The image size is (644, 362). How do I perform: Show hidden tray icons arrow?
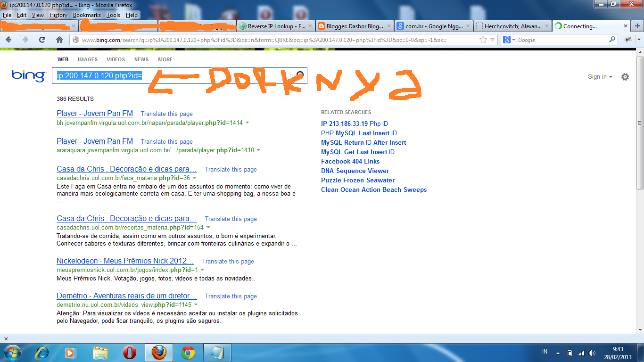(558, 353)
